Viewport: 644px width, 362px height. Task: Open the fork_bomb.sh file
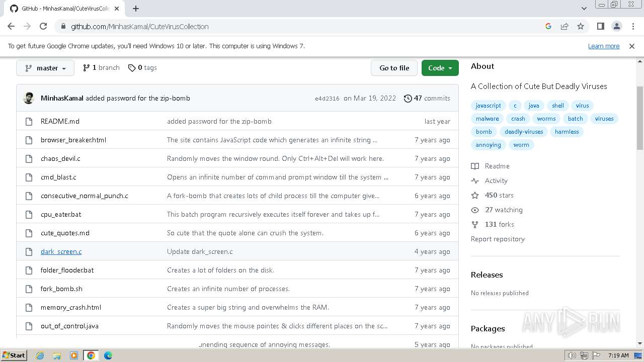tap(61, 289)
